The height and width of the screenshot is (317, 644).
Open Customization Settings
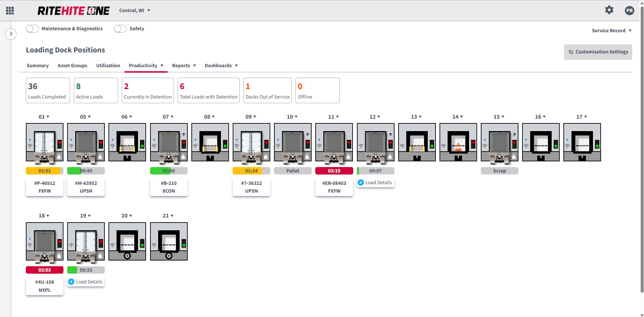(598, 52)
